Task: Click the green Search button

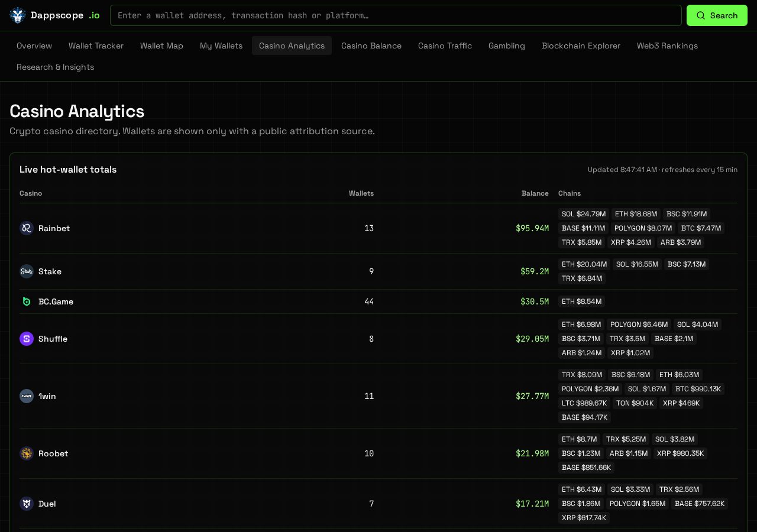Action: (717, 15)
